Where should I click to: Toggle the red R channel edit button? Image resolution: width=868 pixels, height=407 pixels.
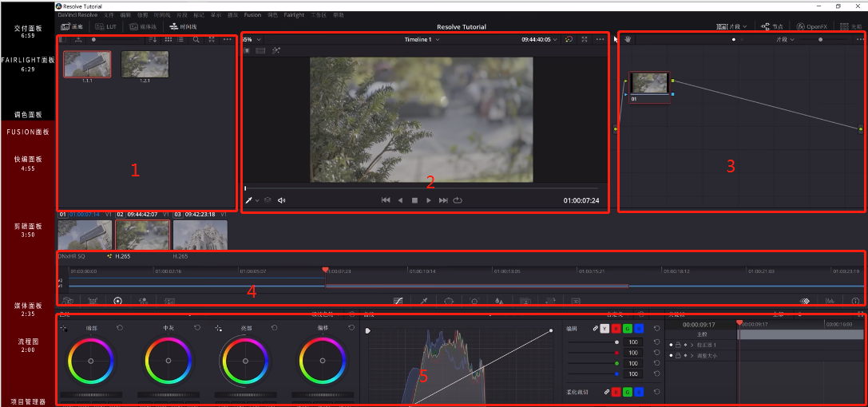[616, 329]
